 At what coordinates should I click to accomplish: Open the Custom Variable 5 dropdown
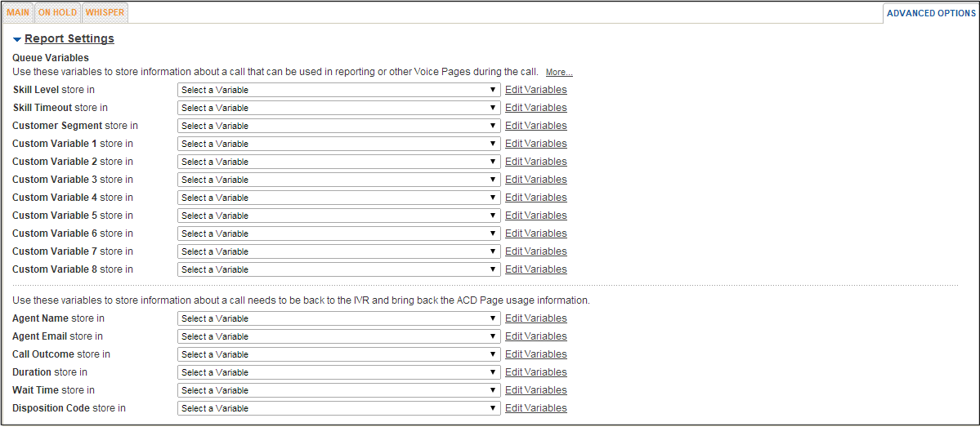pos(338,216)
